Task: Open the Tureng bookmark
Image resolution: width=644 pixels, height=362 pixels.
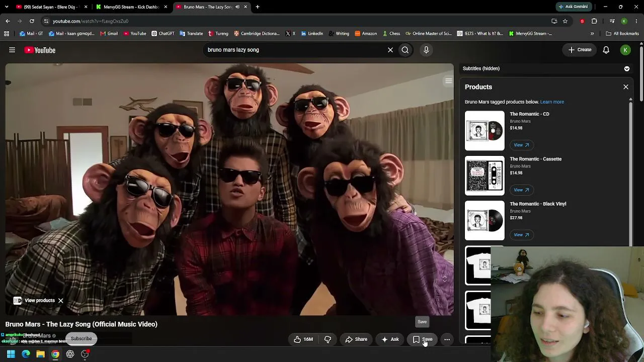Action: coord(217,34)
